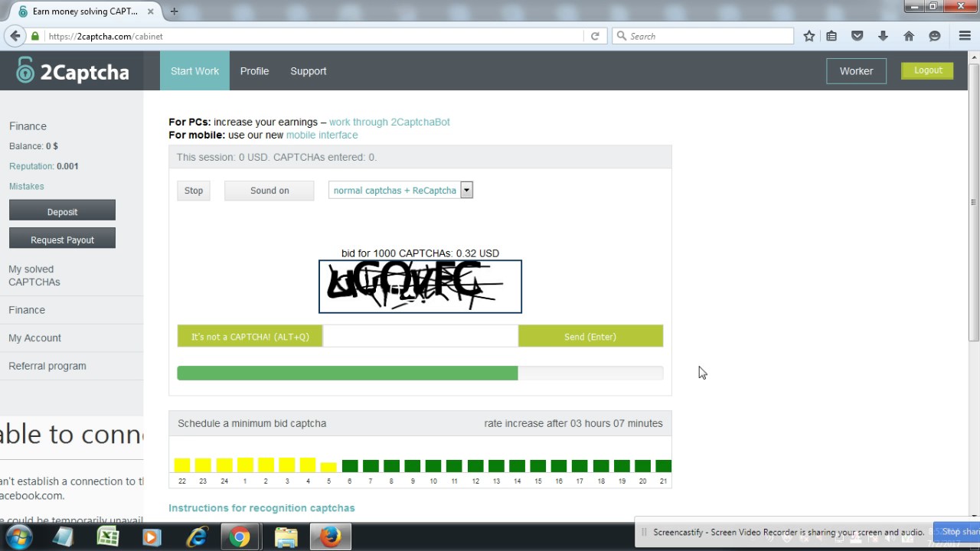Close the Earn money solving CAPTCHA tab

coord(151,11)
